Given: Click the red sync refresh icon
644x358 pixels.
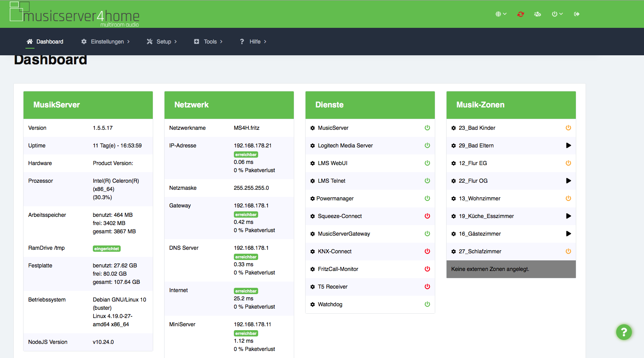Looking at the screenshot, I should (520, 14).
